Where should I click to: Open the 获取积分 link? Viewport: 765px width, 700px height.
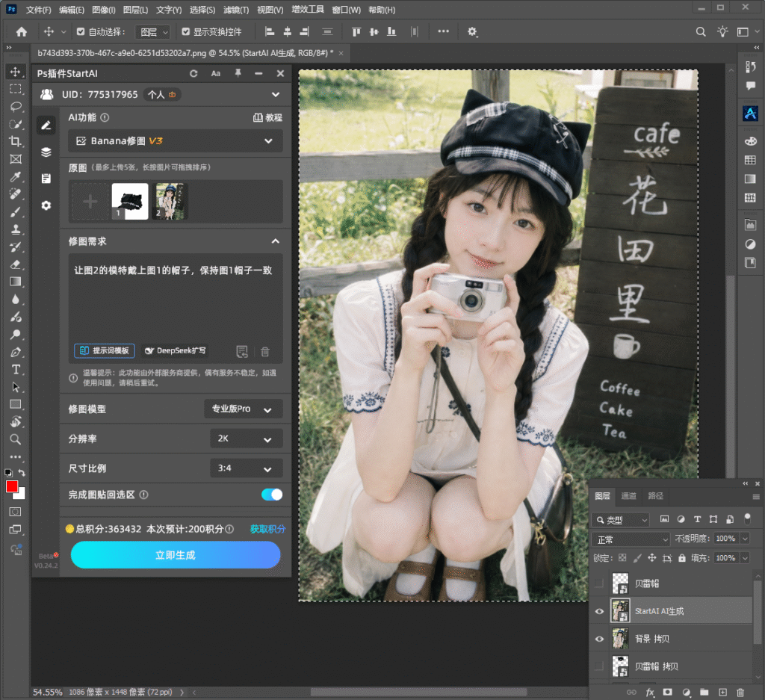(x=268, y=529)
